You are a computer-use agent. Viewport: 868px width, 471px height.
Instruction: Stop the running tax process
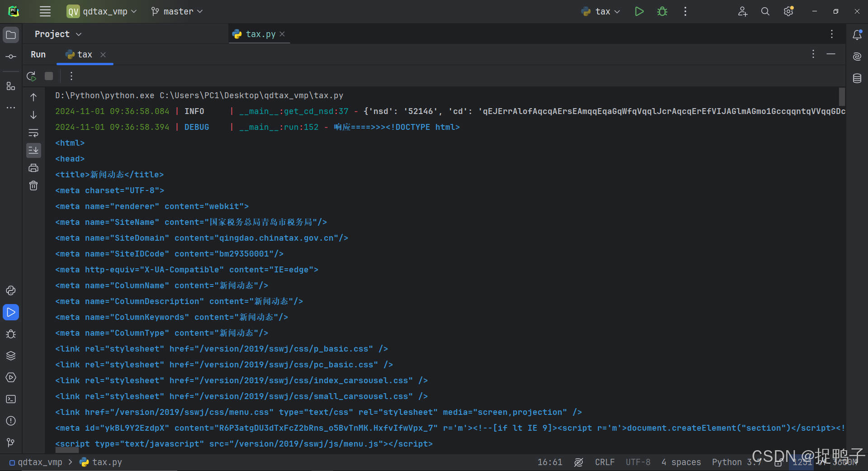point(49,76)
